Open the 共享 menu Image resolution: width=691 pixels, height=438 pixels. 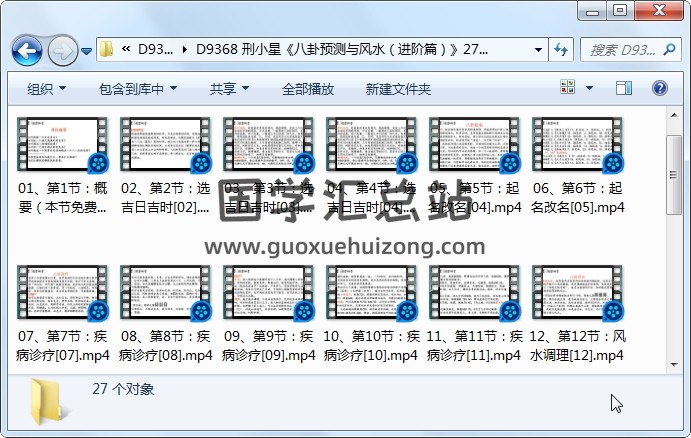tap(228, 89)
